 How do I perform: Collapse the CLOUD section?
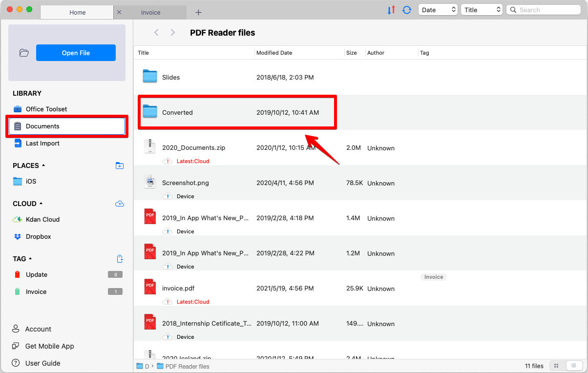pyautogui.click(x=41, y=204)
